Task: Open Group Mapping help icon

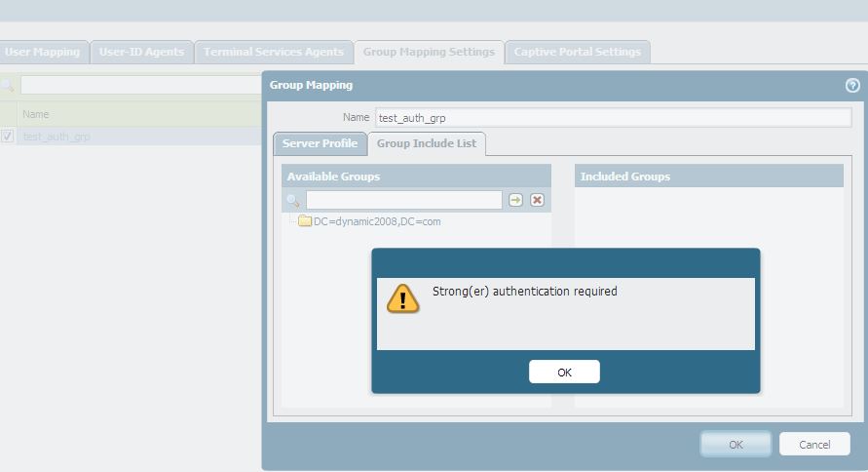Action: coord(852,85)
